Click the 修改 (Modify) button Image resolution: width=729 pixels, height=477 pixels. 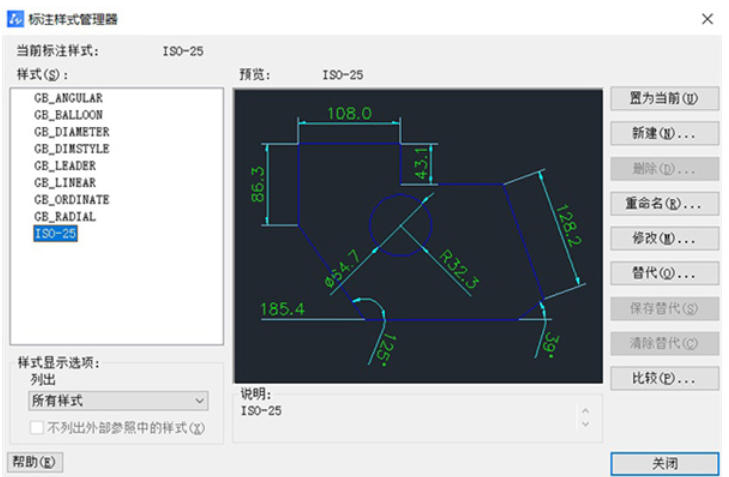664,238
